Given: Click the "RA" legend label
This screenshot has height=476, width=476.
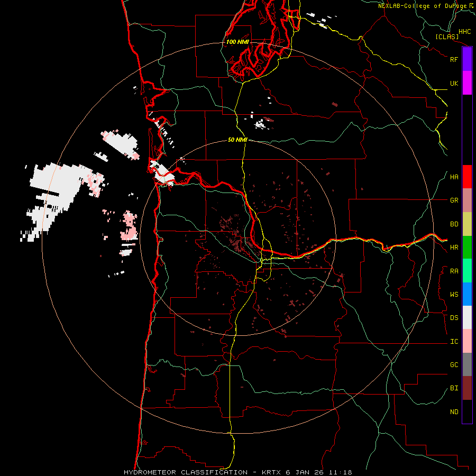Looking at the screenshot, I should [454, 271].
